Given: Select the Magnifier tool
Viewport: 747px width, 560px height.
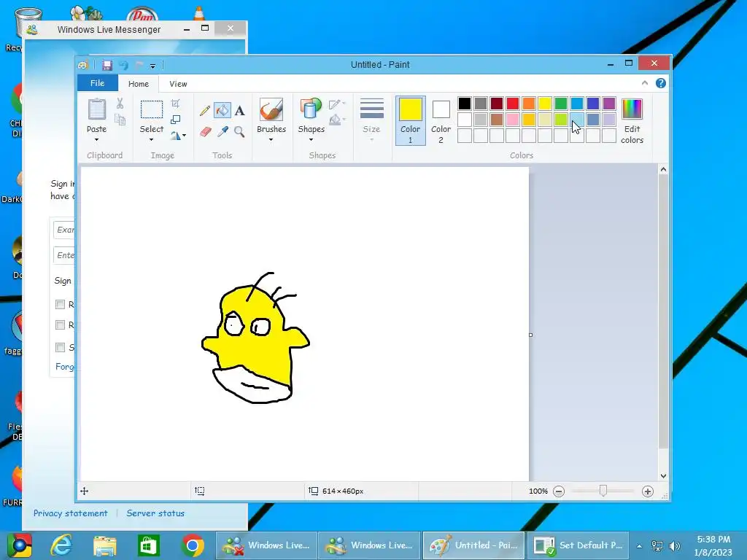Looking at the screenshot, I should point(239,131).
